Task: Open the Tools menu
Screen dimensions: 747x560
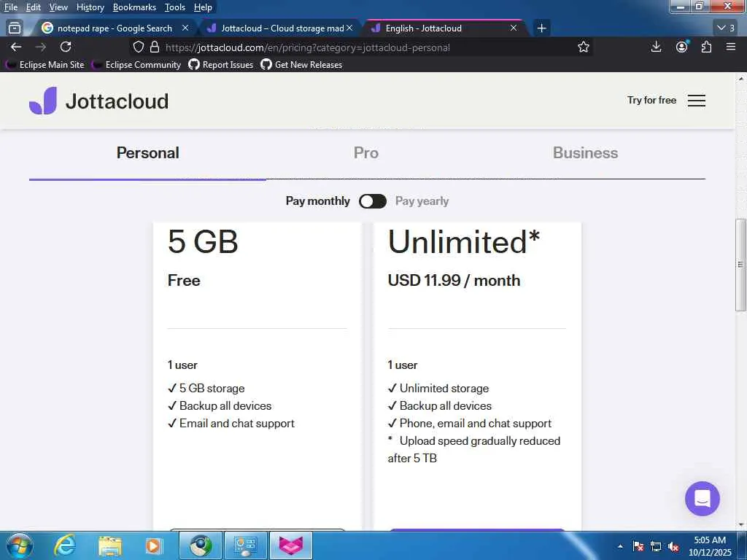Action: (175, 7)
